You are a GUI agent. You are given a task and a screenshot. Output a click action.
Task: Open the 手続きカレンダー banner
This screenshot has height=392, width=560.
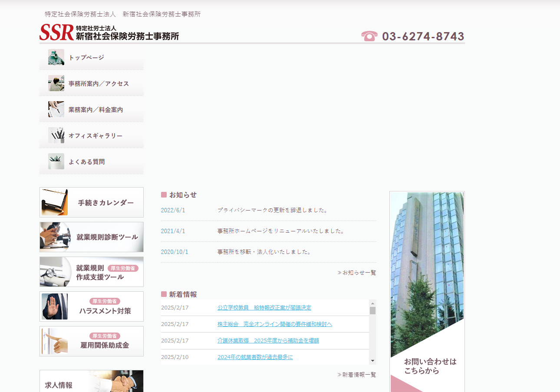(x=92, y=202)
